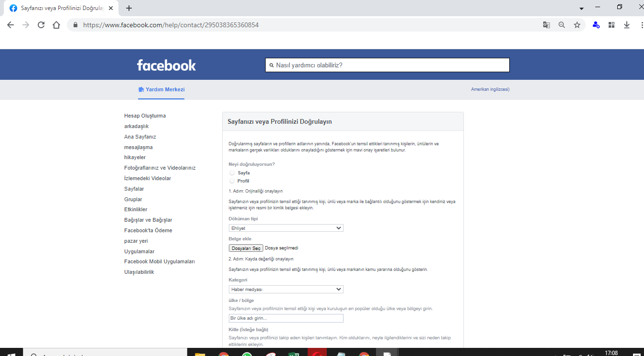Click the ülke / bölge label
Screen dimensions: 644x356
tap(241, 300)
